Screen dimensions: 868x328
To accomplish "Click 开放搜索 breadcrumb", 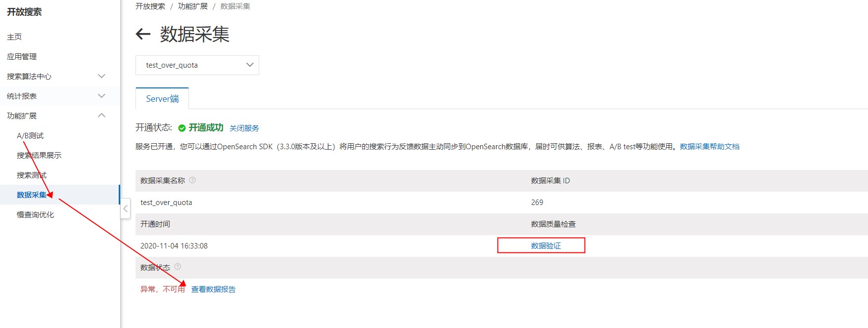I will pyautogui.click(x=150, y=6).
